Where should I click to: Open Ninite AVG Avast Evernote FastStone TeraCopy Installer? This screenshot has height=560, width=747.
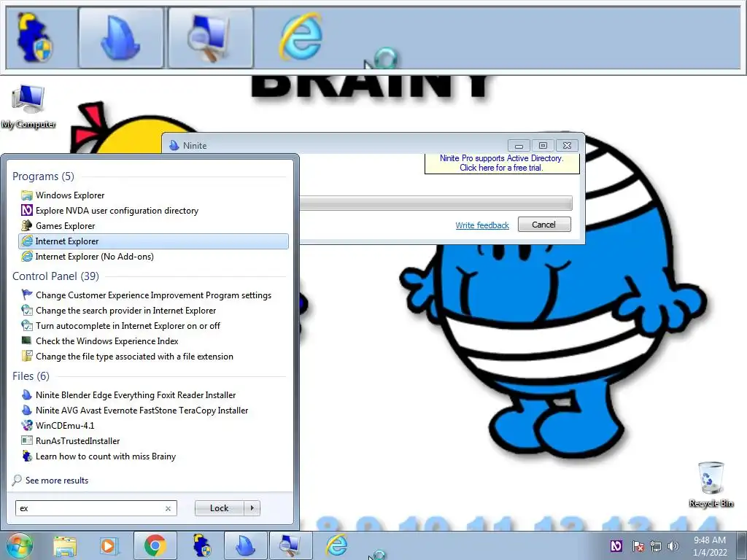(x=153, y=411)
